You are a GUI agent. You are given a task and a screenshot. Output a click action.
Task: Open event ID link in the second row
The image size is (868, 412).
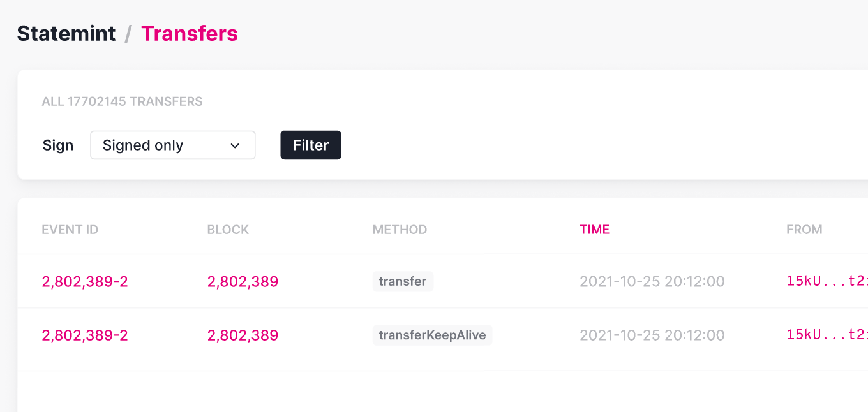pyautogui.click(x=85, y=335)
